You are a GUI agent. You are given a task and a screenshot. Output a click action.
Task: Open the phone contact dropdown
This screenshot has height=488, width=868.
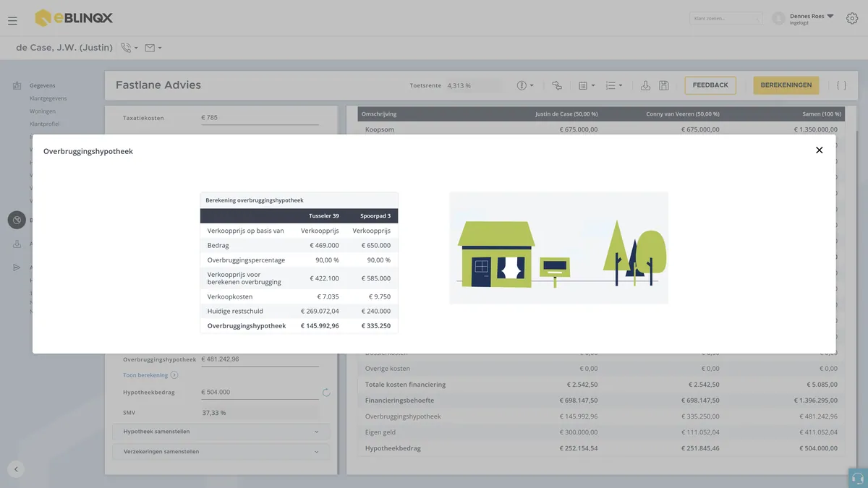point(129,48)
